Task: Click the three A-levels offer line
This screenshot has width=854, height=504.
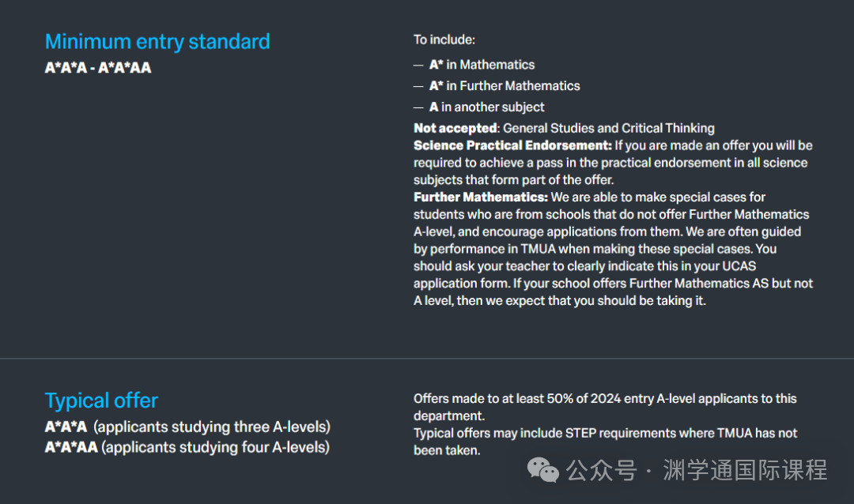Action: pyautogui.click(x=187, y=427)
